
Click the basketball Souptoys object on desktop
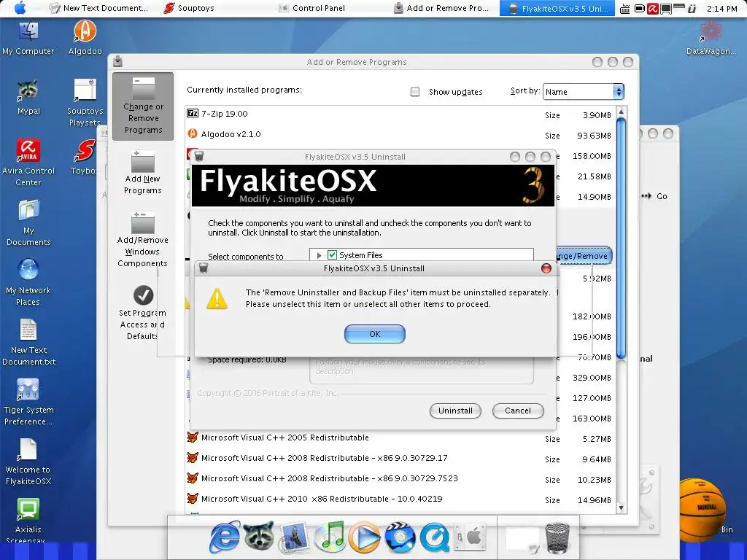point(703,510)
